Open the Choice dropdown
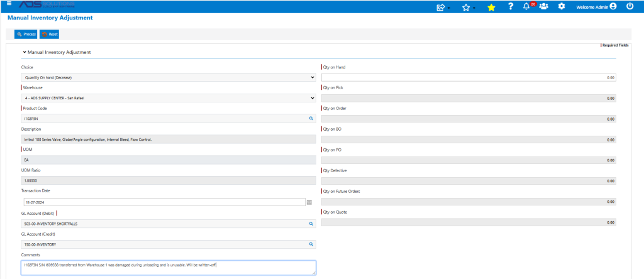The height and width of the screenshot is (279, 644). point(169,77)
